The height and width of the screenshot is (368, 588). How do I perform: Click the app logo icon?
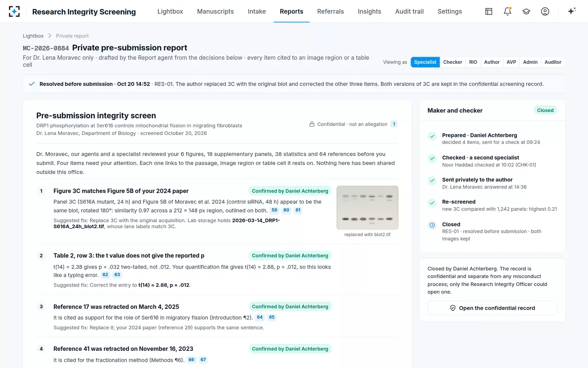pos(14,11)
